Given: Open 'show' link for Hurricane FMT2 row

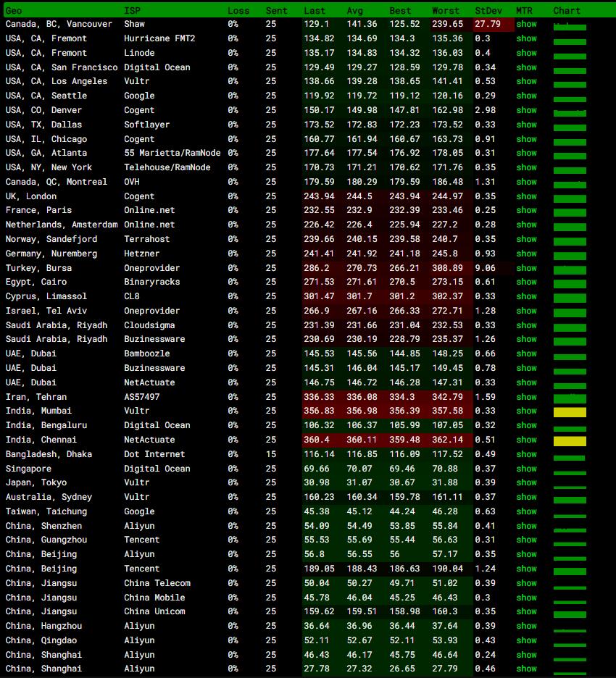Looking at the screenshot, I should [x=526, y=38].
